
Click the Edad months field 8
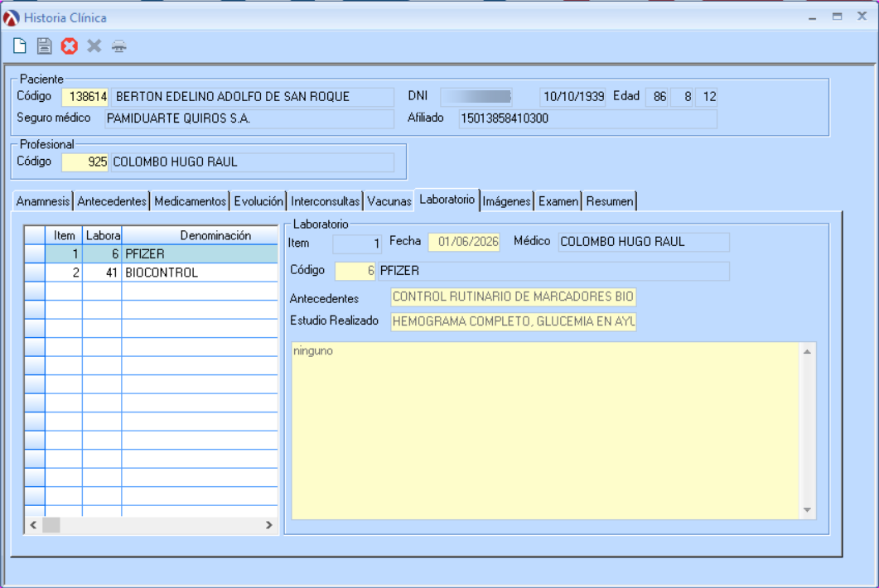(x=682, y=97)
